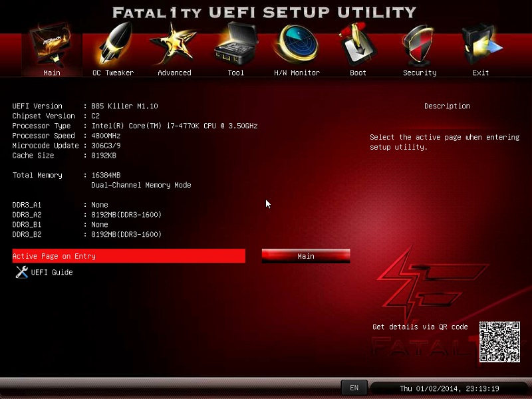Click the toolbox Tool icon
Viewport: 532px width, 399px height.
pos(236,44)
